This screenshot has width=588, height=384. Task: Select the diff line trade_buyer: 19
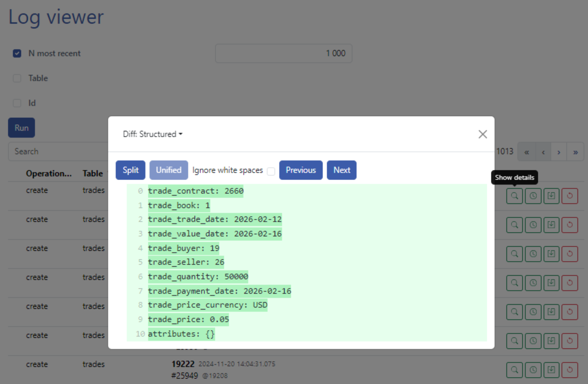click(184, 248)
